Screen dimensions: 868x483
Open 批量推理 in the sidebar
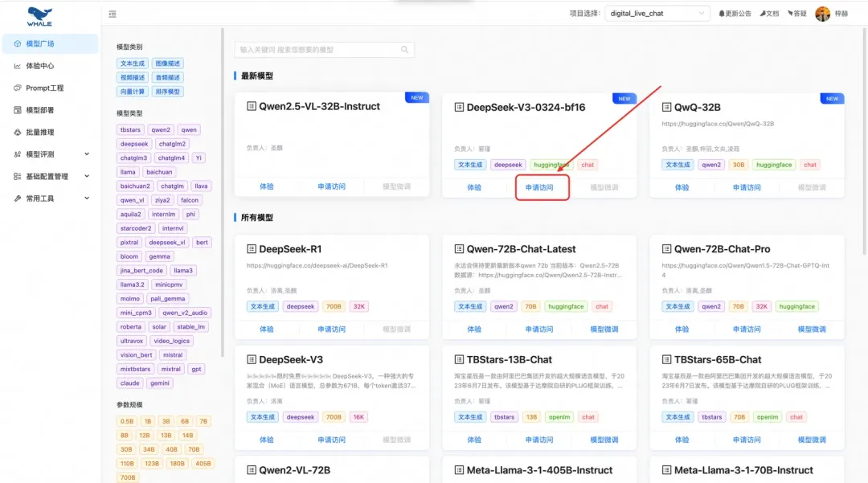pyautogui.click(x=50, y=133)
